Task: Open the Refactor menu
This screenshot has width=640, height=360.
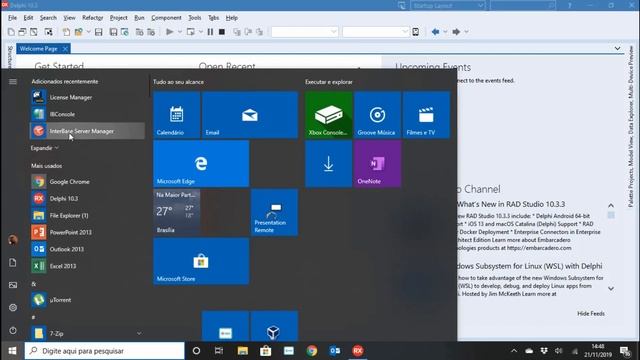Action: (x=93, y=18)
